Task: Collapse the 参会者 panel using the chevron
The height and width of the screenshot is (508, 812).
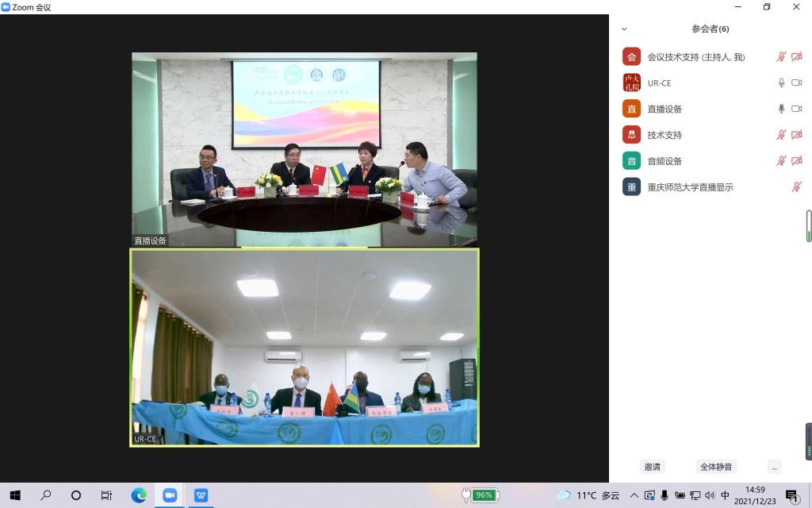Action: click(624, 29)
